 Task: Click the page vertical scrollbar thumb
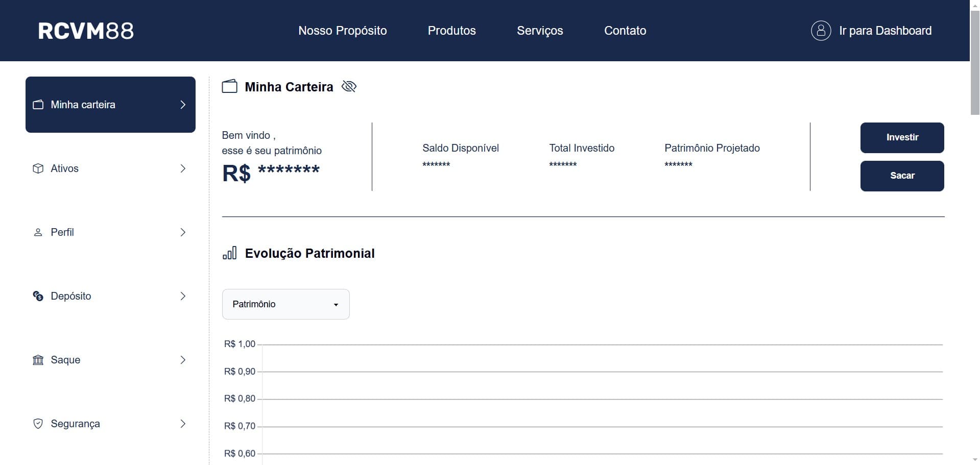(x=975, y=62)
